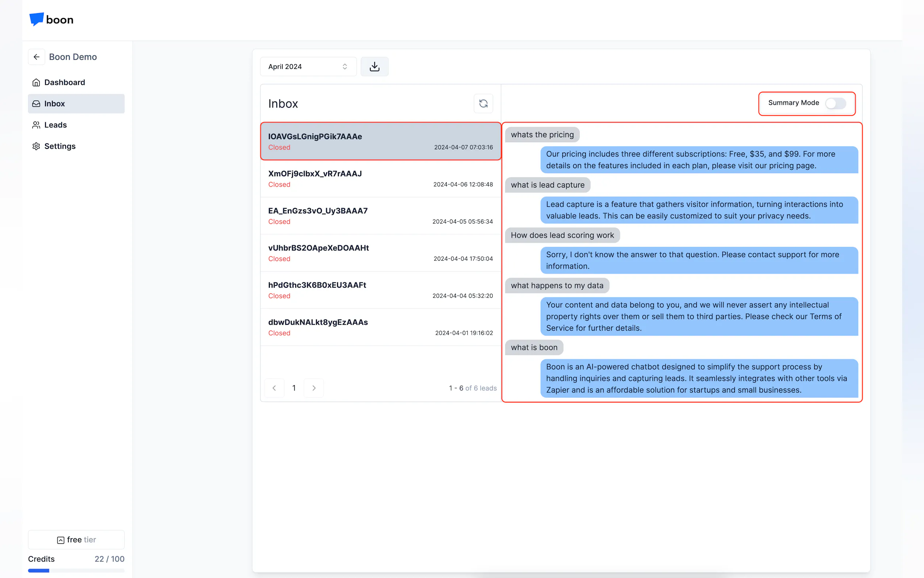The image size is (924, 578).
Task: Click the back arrow beside Boon Demo
Action: (x=37, y=57)
